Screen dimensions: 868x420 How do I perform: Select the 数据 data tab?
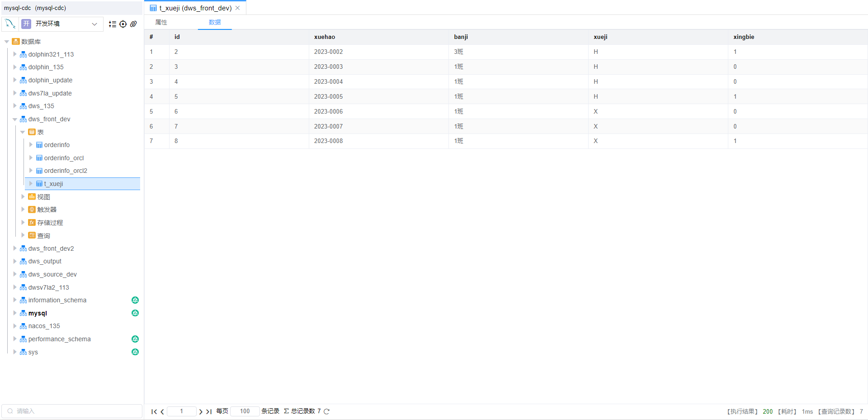[215, 22]
